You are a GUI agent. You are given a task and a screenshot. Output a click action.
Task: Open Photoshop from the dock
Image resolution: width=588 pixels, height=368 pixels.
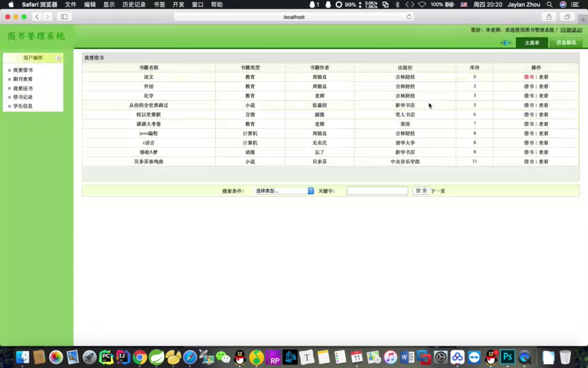[508, 357]
